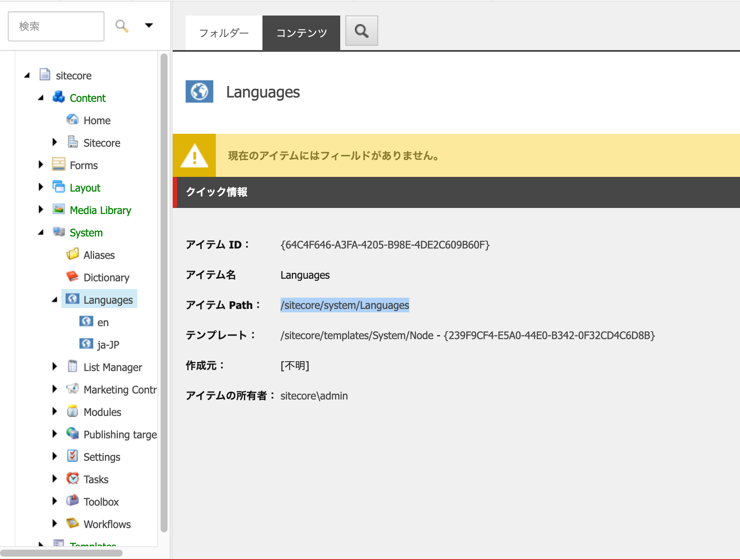Expand the Workflows tree node
This screenshot has height=560, width=740.
point(54,523)
